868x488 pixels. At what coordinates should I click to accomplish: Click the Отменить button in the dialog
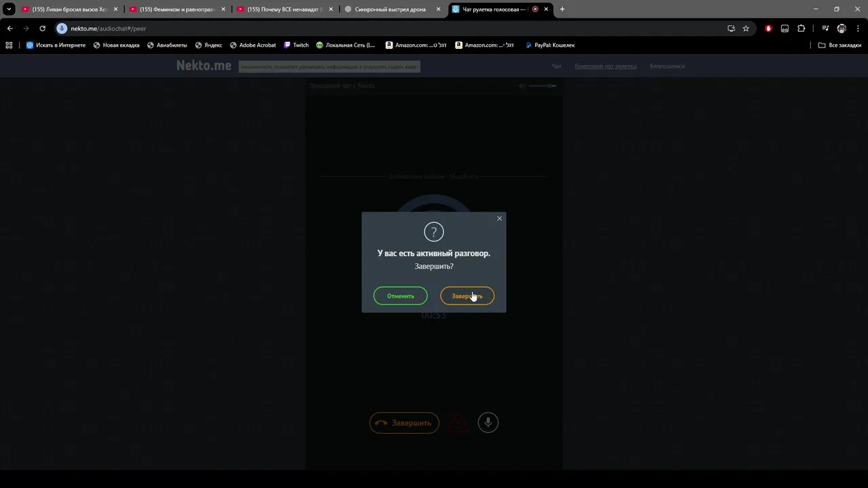(400, 296)
